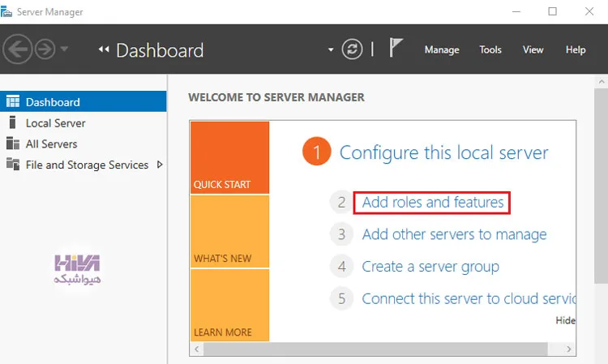Viewport: 608px width, 364px height.
Task: Click the welcome tile left scroll arrow
Action: click(x=197, y=349)
